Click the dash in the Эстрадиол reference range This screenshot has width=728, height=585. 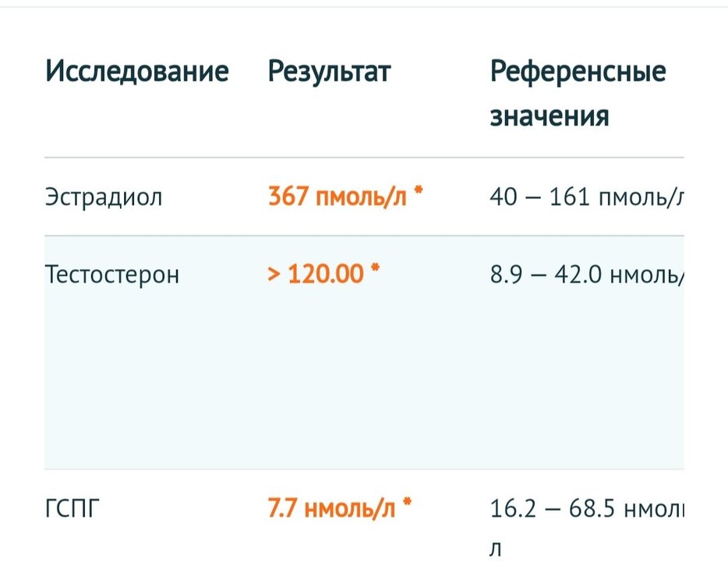pyautogui.click(x=532, y=197)
